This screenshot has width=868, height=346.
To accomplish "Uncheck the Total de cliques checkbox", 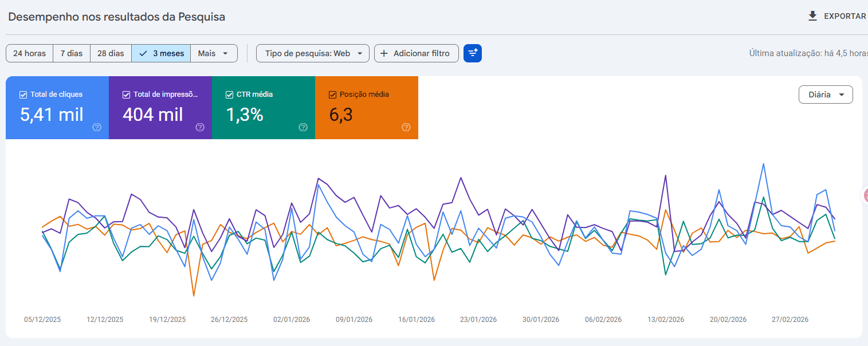I will (x=23, y=95).
